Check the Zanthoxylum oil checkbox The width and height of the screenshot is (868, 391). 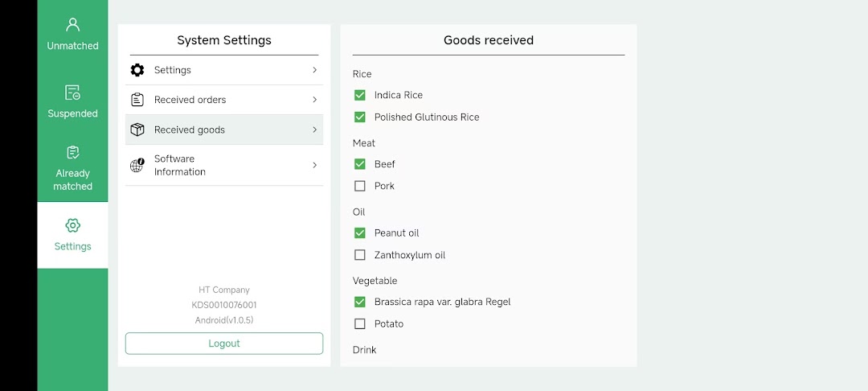click(x=360, y=255)
